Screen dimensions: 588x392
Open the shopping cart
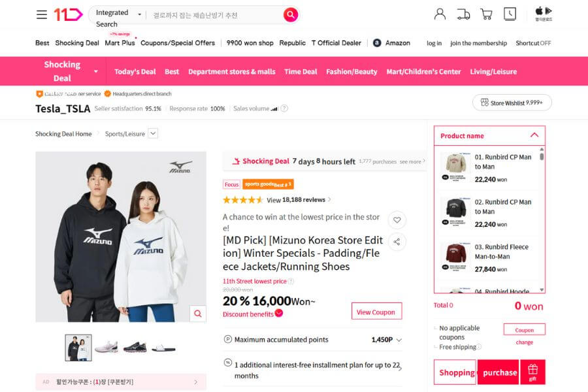pyautogui.click(x=486, y=14)
